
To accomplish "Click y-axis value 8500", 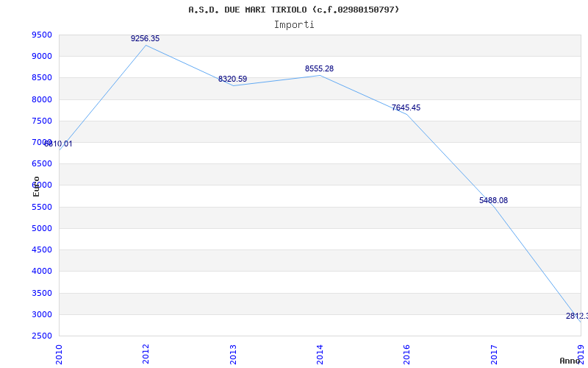I will pos(42,78).
